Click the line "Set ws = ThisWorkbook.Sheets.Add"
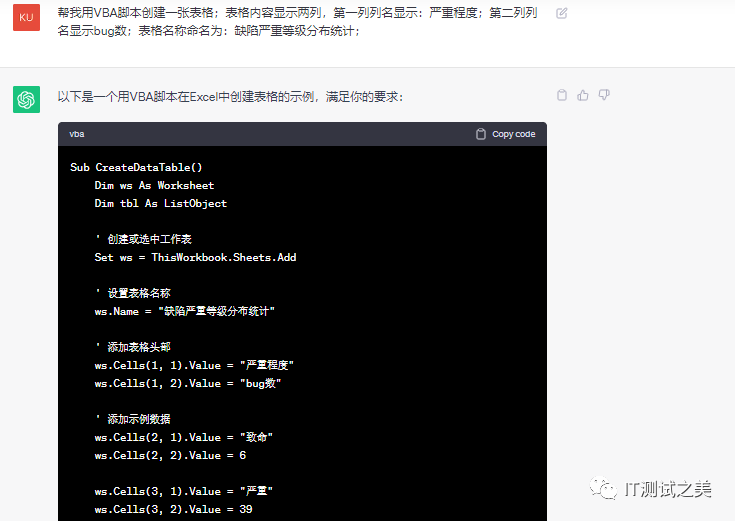Image resolution: width=735 pixels, height=521 pixels. click(x=195, y=257)
